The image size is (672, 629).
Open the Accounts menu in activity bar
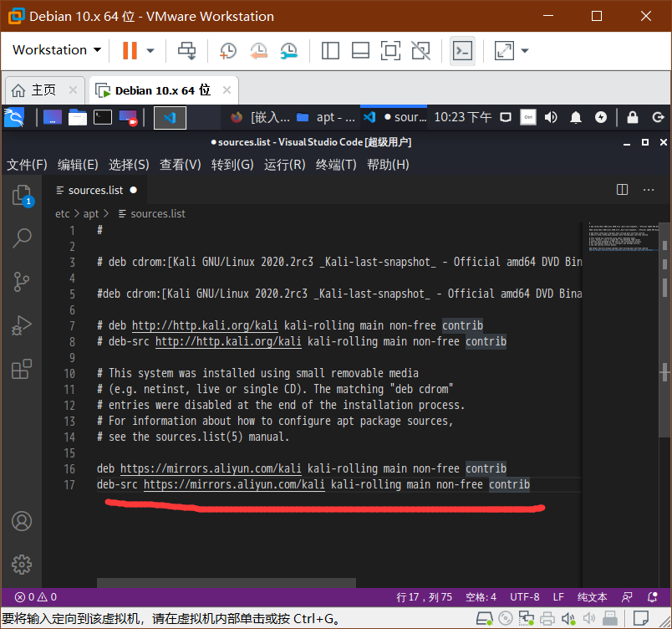pos(22,521)
